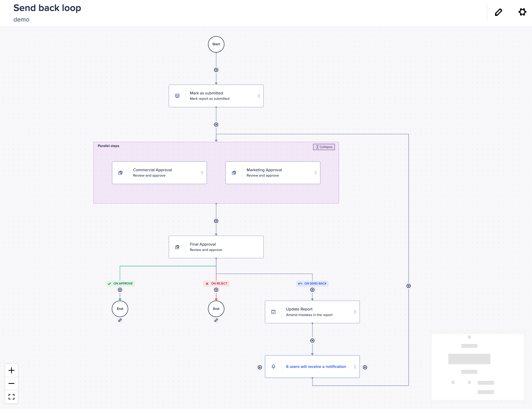Click the zoom out control
Viewport: 532px width, 409px height.
click(x=11, y=383)
